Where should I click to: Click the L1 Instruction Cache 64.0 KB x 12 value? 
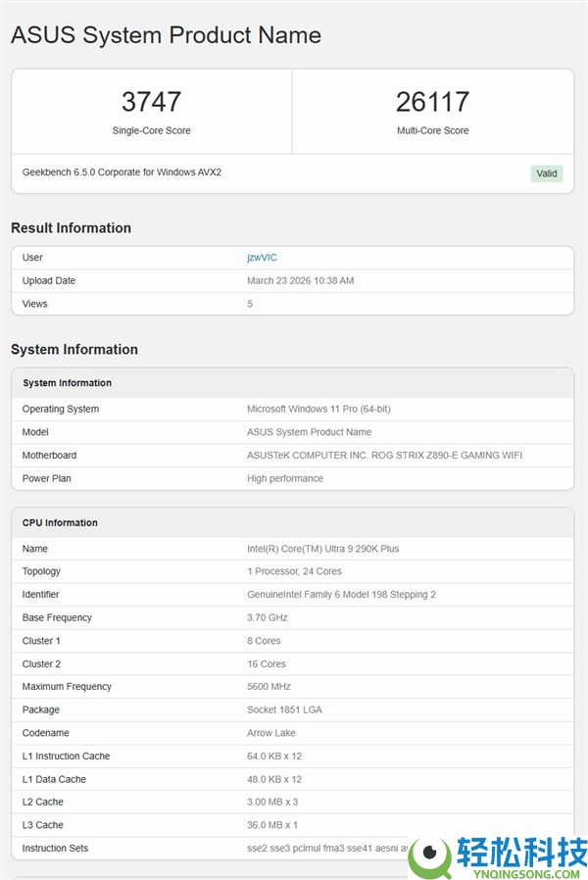click(274, 756)
